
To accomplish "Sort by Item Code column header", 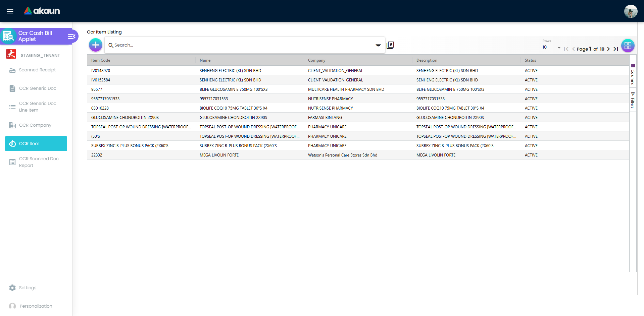I will (x=141, y=60).
